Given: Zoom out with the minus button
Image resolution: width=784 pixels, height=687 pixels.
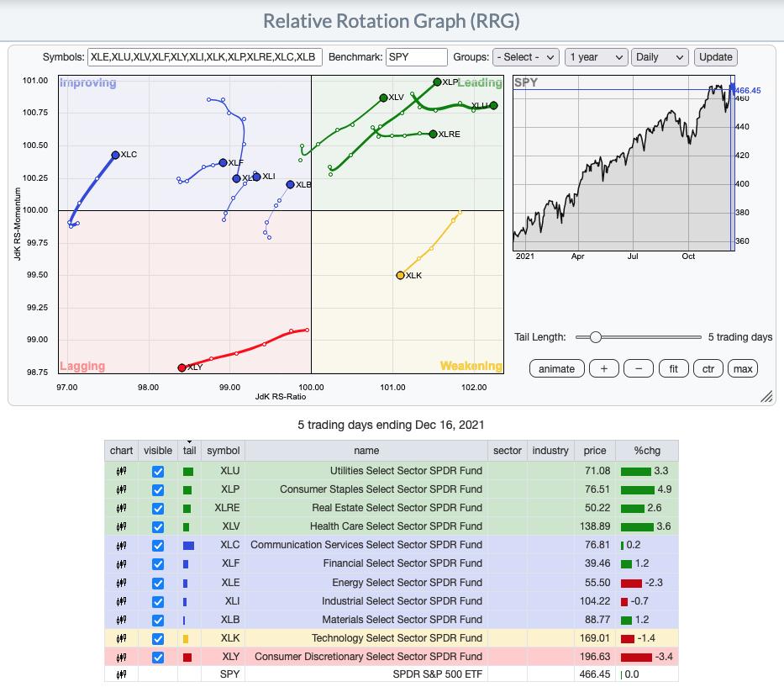Looking at the screenshot, I should point(639,369).
